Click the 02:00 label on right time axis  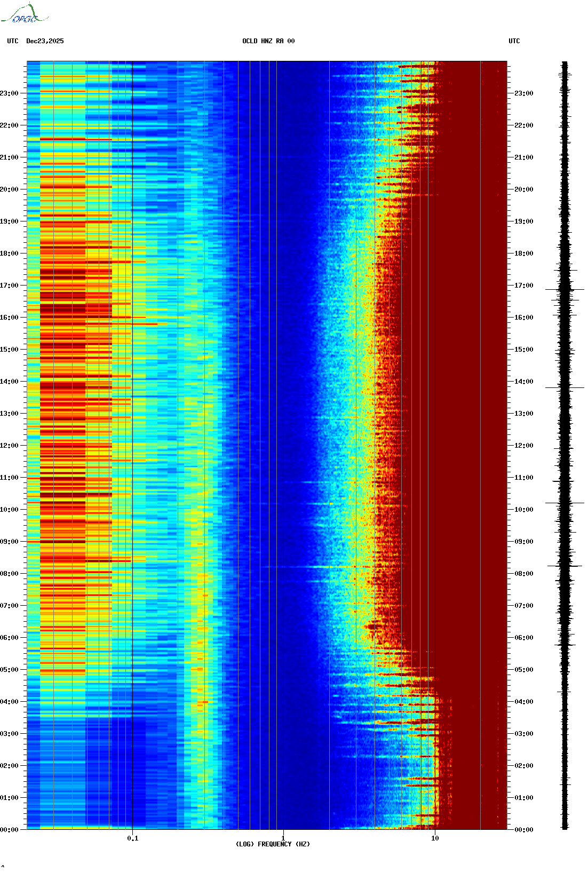click(x=524, y=766)
